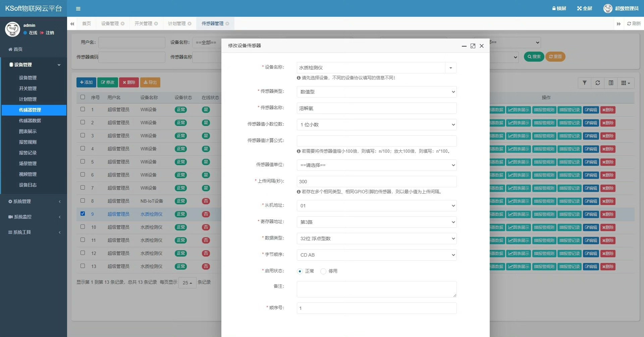Open the 超级管理员 user avatar menu
Screen dimensions: 644x337
point(621,8)
